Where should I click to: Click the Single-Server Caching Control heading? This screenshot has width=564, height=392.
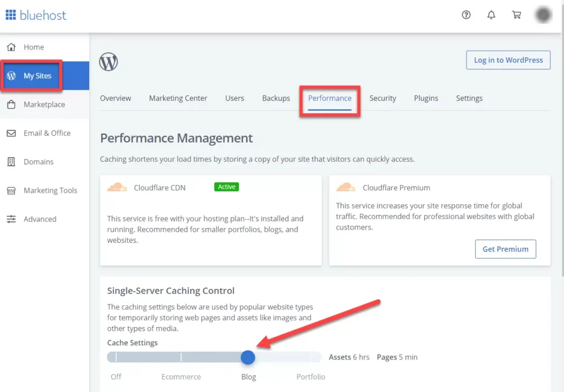[x=171, y=291]
